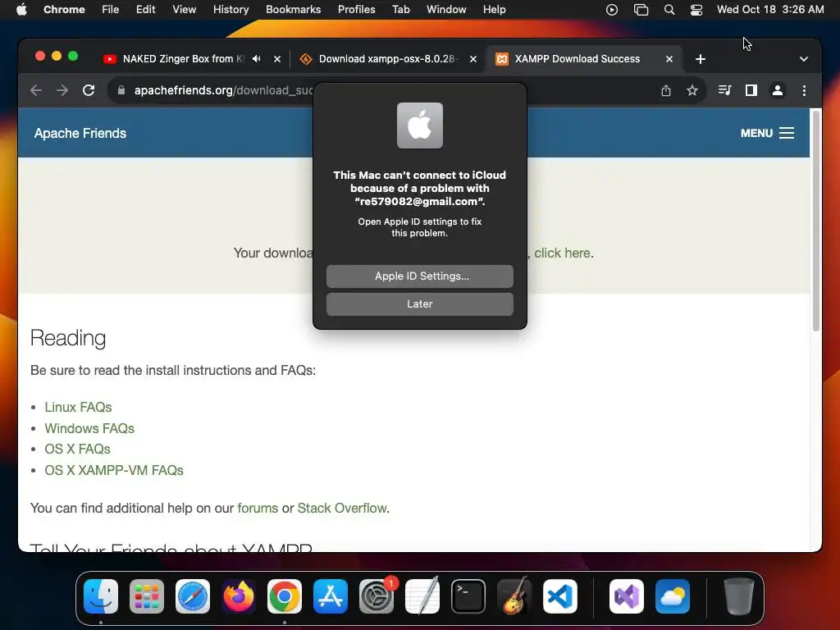Open Chrome's three-dot menu
Image resolution: width=840 pixels, height=630 pixels.
[x=804, y=90]
